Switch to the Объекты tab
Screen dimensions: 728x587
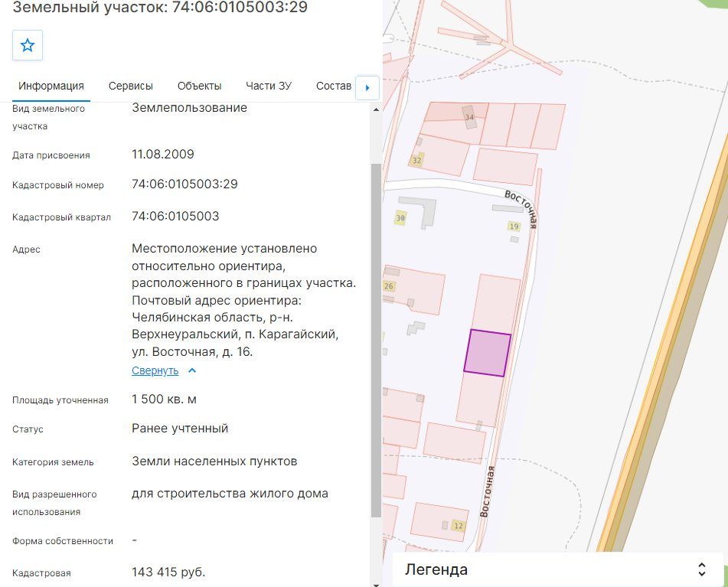[199, 86]
